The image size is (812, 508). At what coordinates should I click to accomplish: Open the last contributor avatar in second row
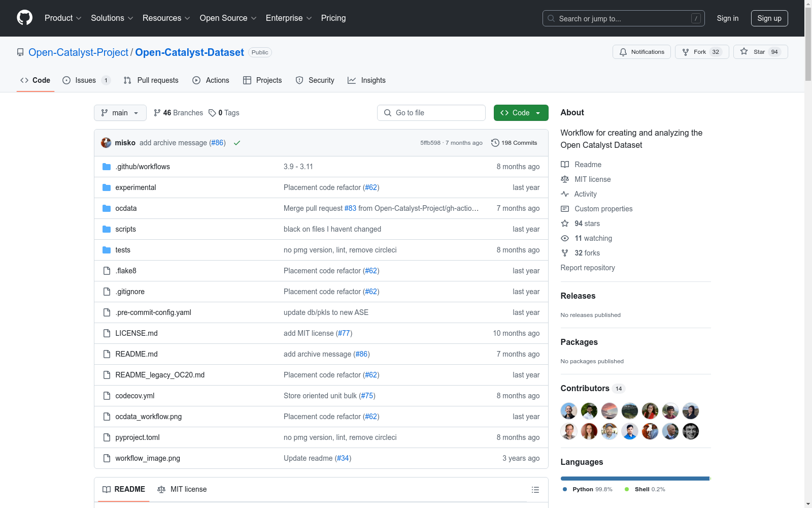click(x=691, y=431)
